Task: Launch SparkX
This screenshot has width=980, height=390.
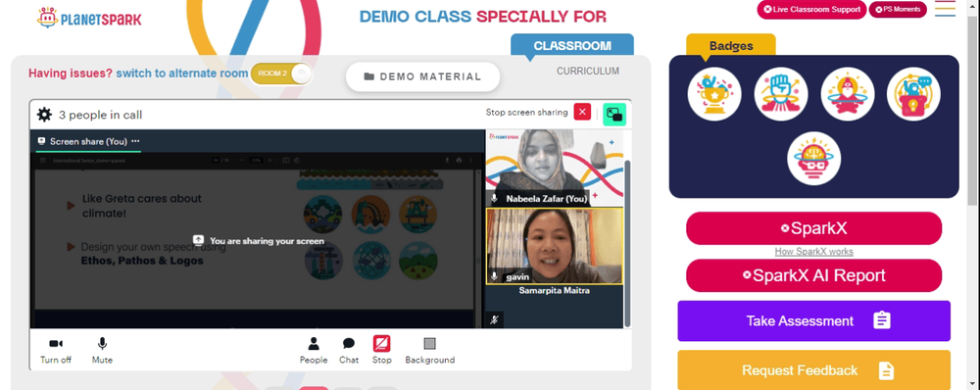Action: click(813, 228)
